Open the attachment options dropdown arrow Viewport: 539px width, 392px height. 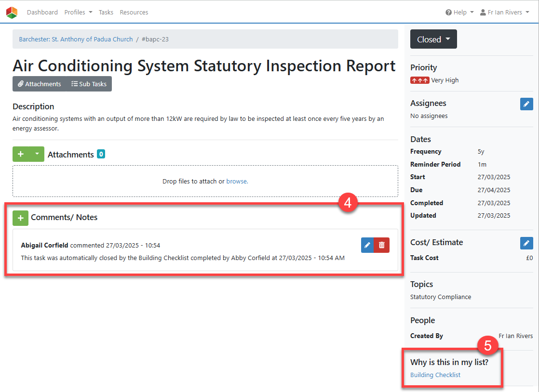coord(37,155)
